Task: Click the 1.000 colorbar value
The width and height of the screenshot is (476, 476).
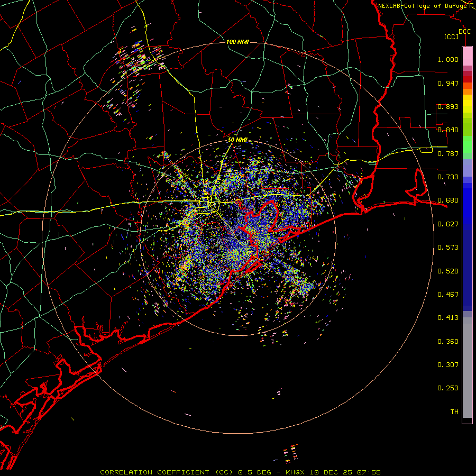Action: (x=448, y=59)
